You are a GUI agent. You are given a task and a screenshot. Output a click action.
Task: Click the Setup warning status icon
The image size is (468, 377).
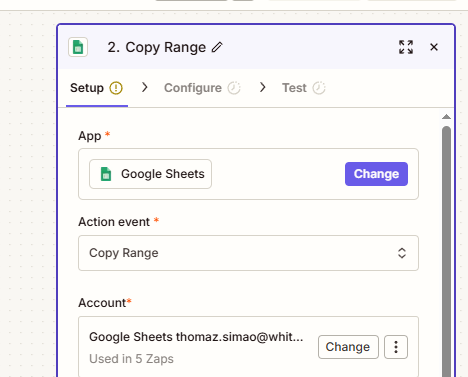(116, 88)
